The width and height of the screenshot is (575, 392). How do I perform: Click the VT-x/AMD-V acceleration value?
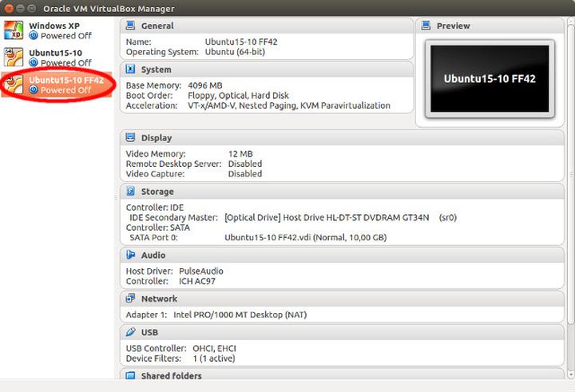click(x=289, y=105)
